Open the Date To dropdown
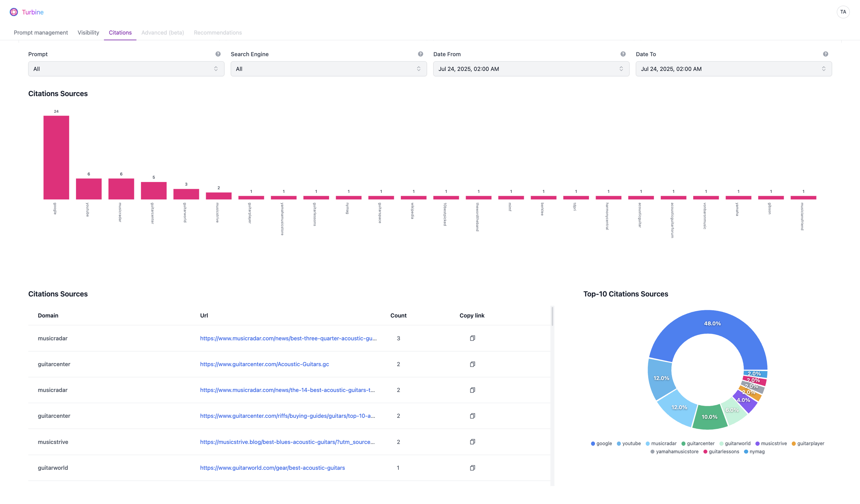Image resolution: width=860 pixels, height=504 pixels. click(x=734, y=69)
